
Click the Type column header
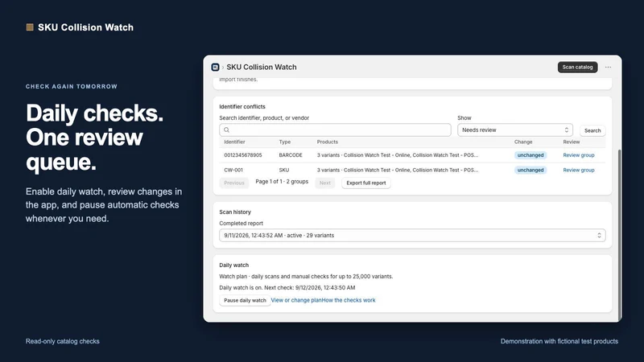pyautogui.click(x=285, y=142)
